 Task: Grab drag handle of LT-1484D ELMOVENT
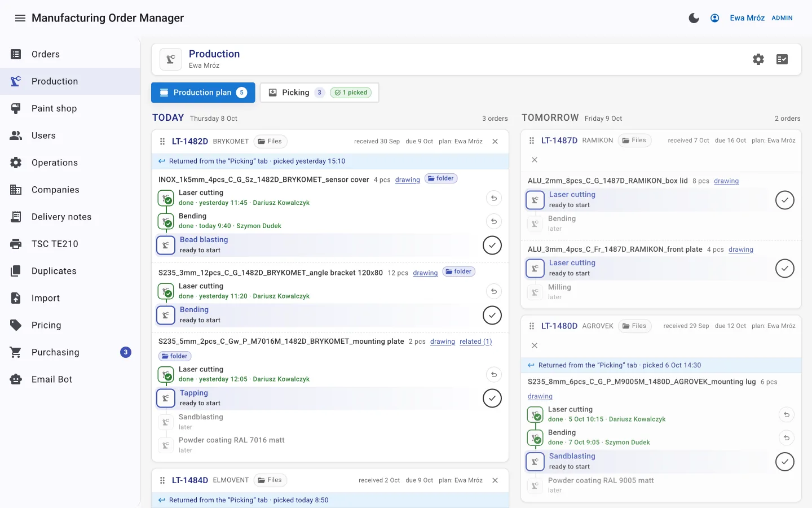click(x=162, y=480)
